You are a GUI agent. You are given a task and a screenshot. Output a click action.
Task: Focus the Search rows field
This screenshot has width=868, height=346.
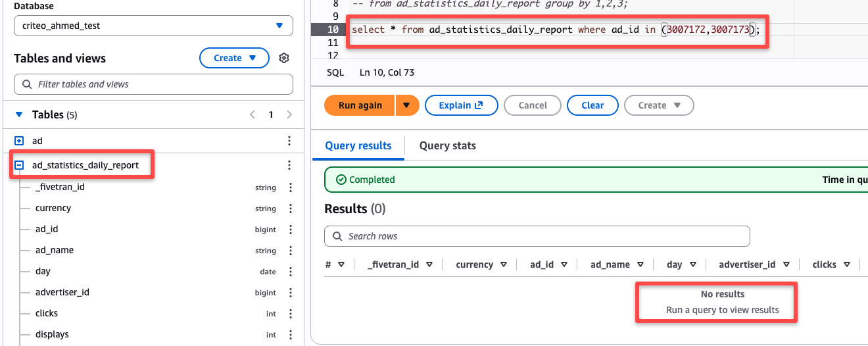point(537,236)
